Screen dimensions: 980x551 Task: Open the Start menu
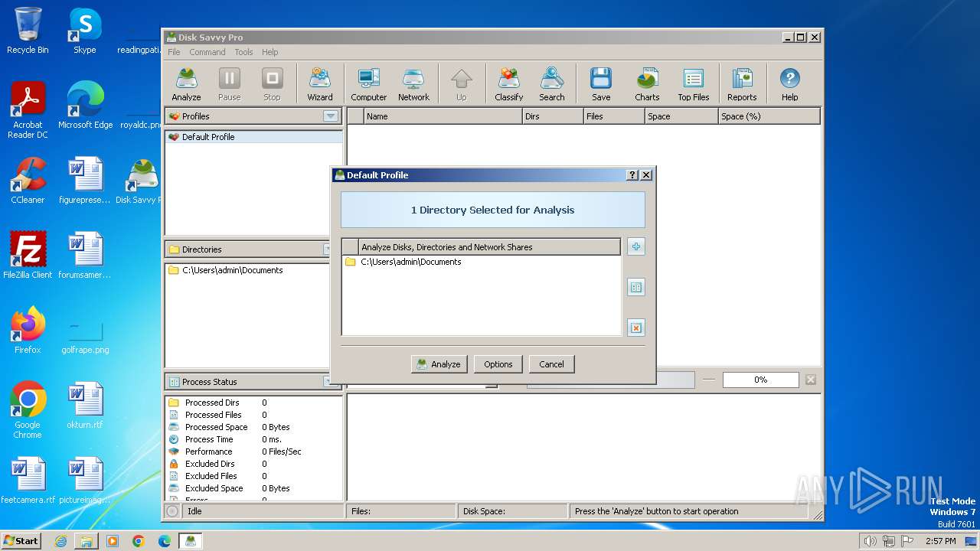click(x=21, y=540)
